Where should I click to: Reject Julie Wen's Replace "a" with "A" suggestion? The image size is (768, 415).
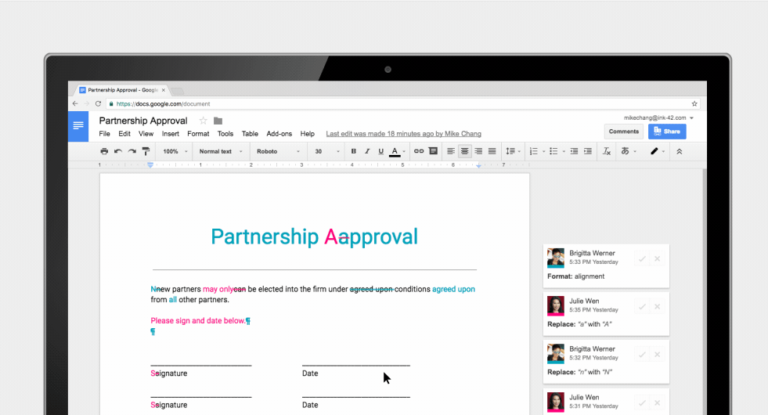point(657,307)
